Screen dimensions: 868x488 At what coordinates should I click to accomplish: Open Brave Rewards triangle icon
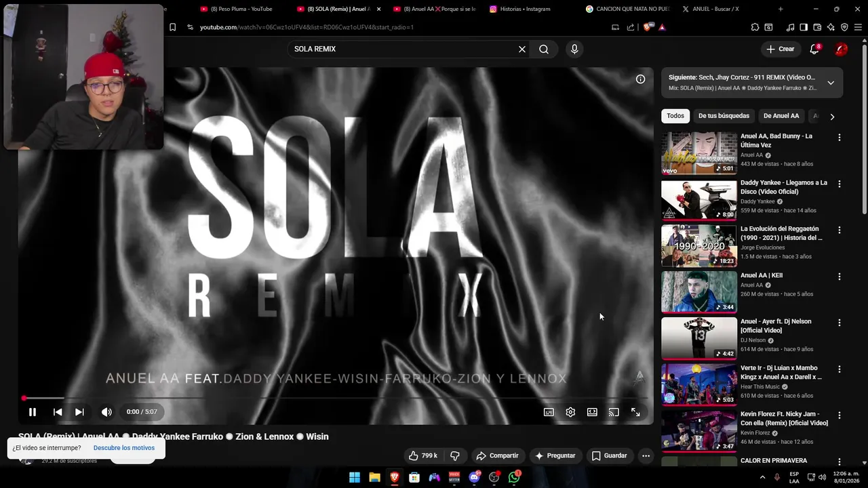[662, 27]
